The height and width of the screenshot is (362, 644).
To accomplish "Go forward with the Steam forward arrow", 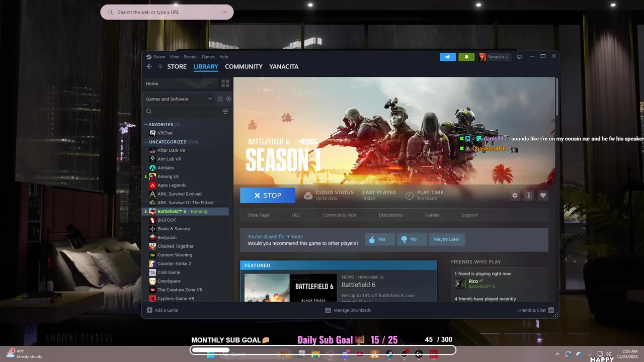I will click(160, 66).
